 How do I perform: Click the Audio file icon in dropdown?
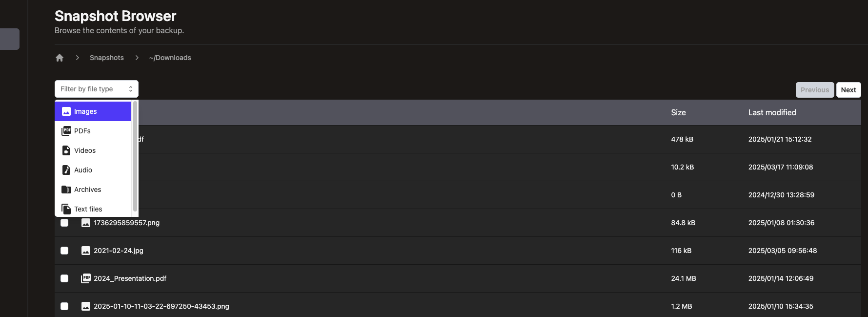(66, 170)
